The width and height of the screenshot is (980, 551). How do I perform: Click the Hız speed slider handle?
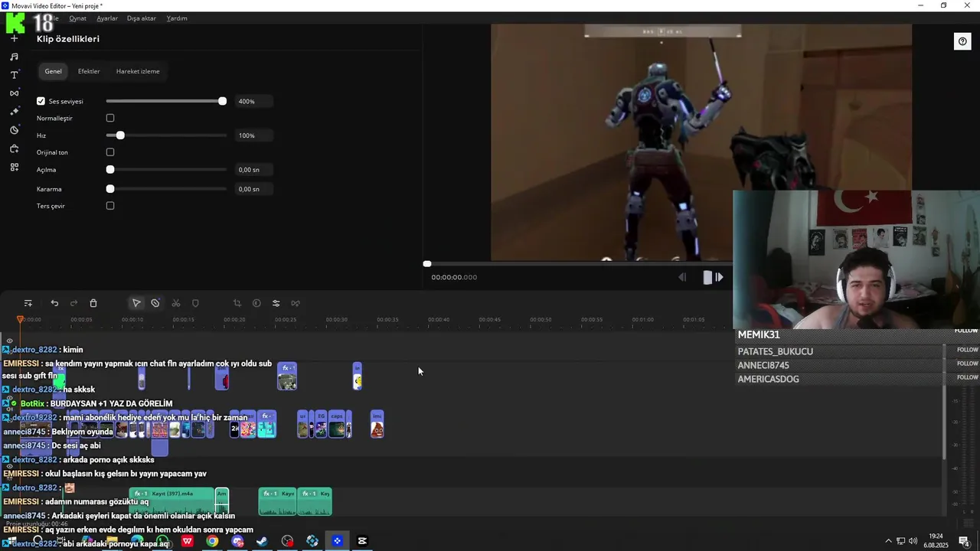(x=120, y=135)
